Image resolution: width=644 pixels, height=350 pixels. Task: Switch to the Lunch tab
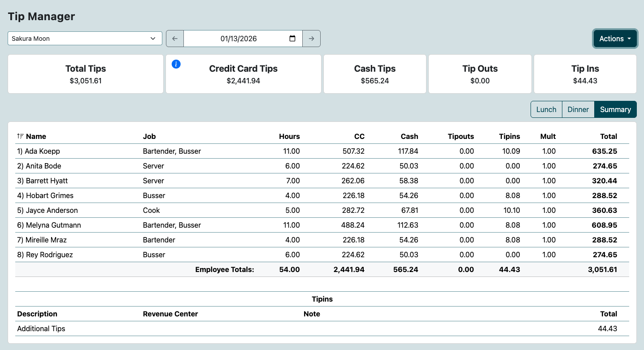pos(546,109)
